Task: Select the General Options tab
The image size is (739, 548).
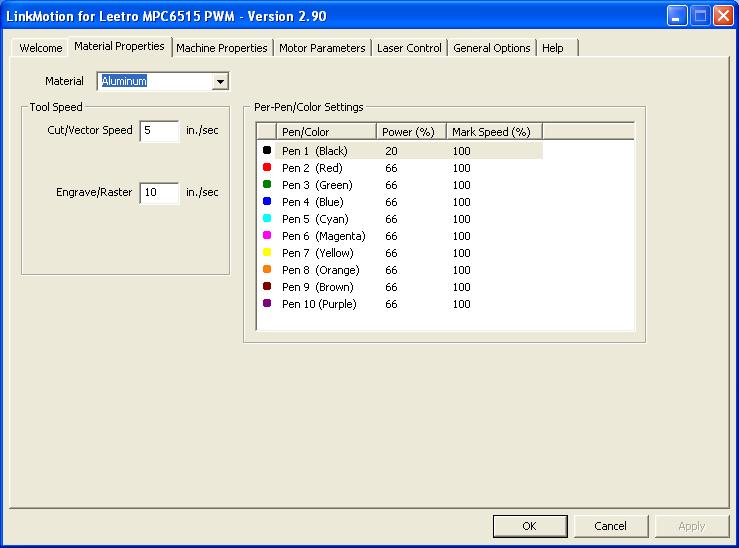Action: pyautogui.click(x=491, y=48)
